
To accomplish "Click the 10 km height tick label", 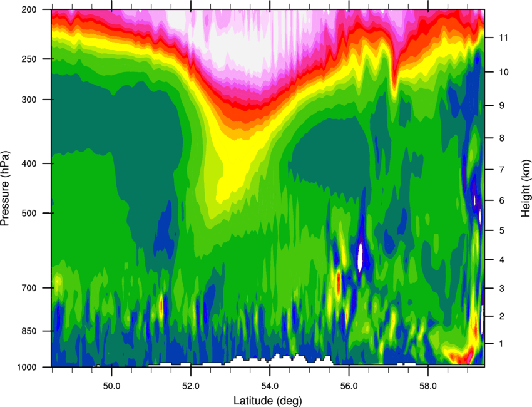I will click(504, 72).
